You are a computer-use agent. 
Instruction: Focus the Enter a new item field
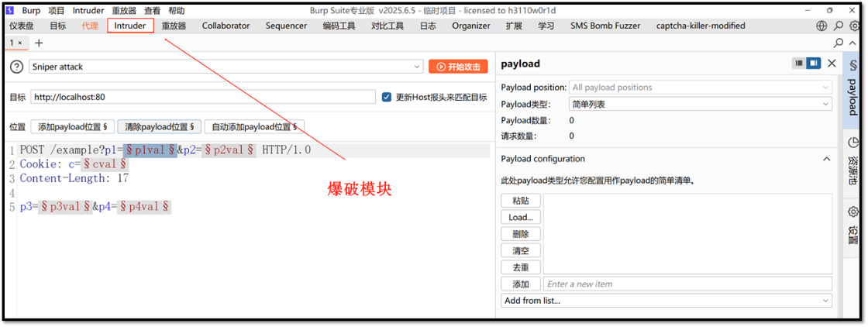coord(687,284)
